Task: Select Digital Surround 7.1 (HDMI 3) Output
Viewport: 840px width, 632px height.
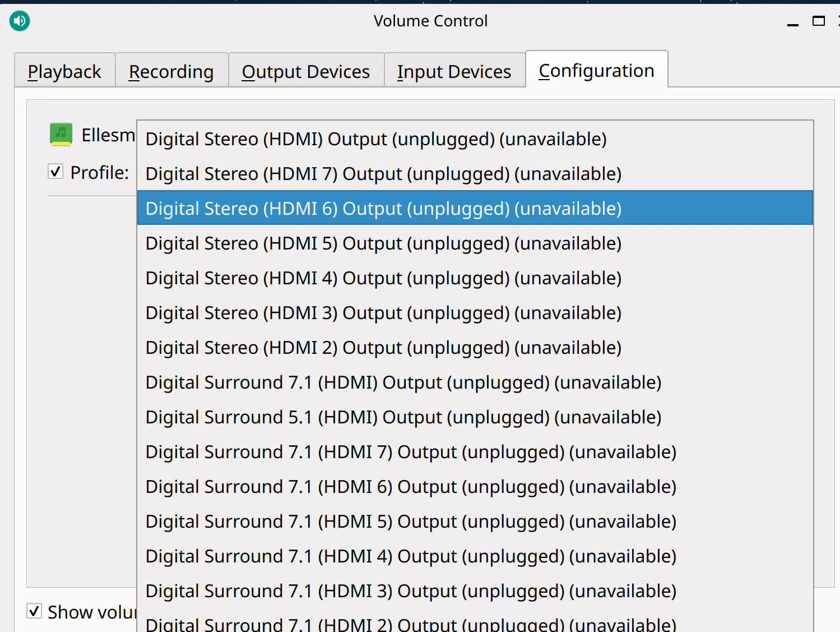Action: (x=411, y=591)
